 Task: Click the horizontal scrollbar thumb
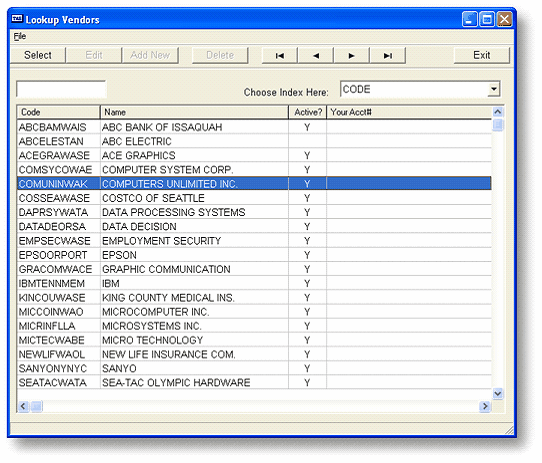coord(36,406)
